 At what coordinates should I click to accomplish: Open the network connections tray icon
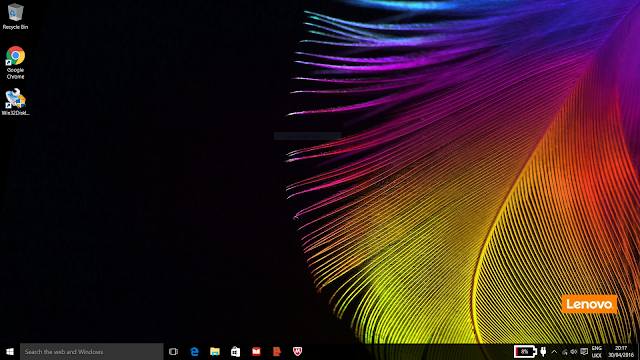pos(564,352)
